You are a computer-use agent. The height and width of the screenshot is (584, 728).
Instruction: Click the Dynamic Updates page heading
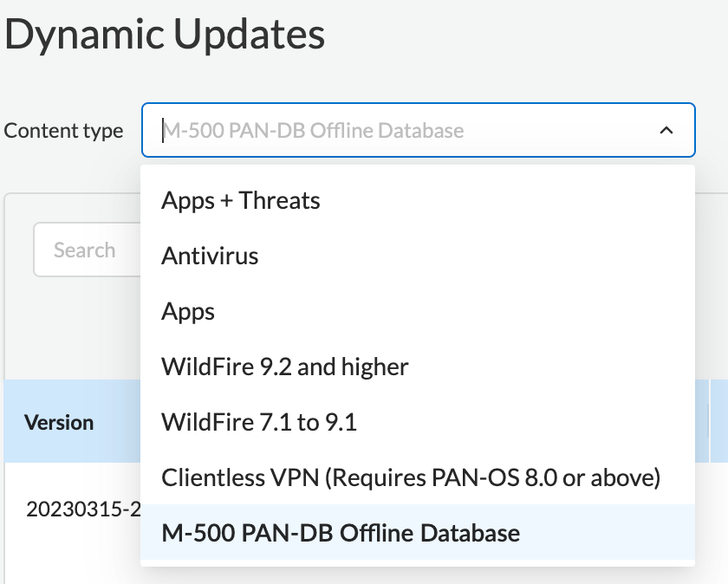165,35
